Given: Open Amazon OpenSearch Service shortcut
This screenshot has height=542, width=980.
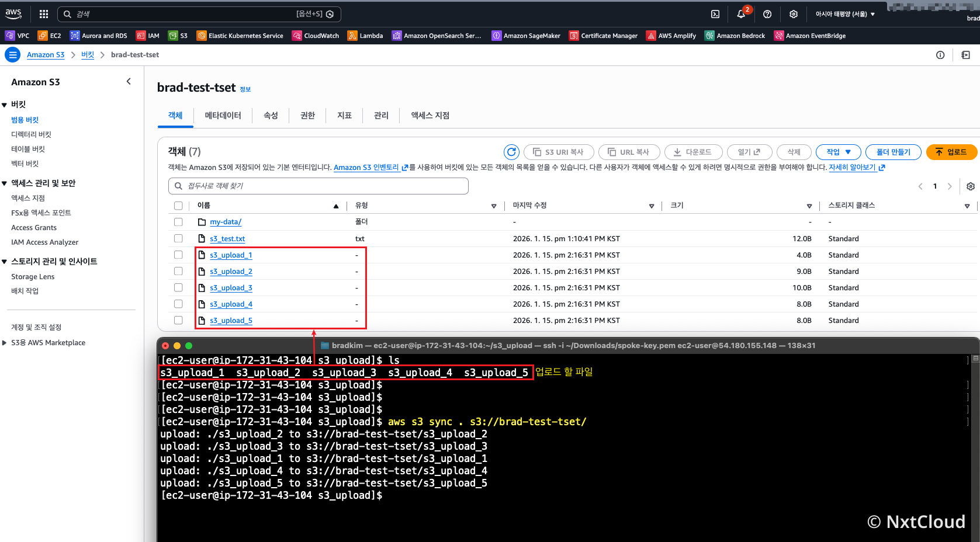Looking at the screenshot, I should (x=437, y=36).
